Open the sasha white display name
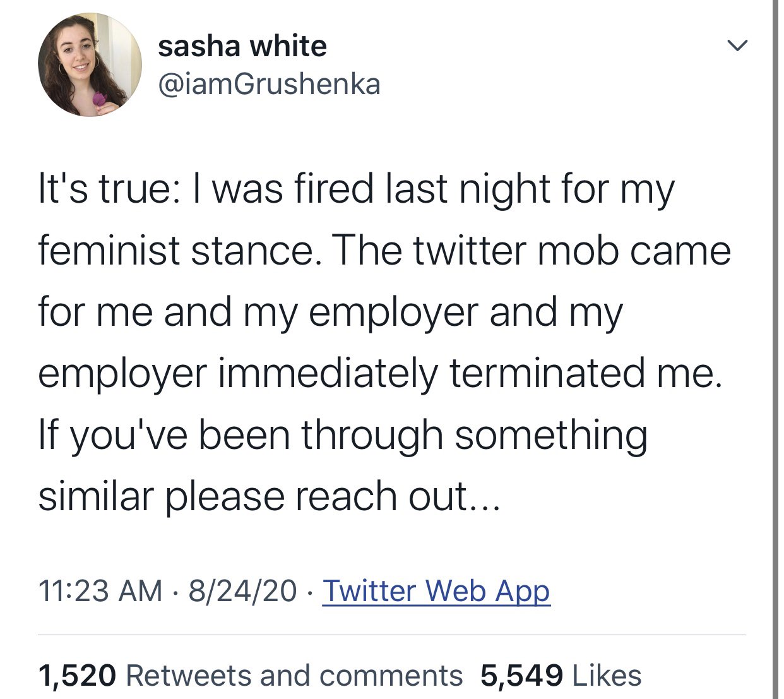The width and height of the screenshot is (784, 699). click(242, 46)
